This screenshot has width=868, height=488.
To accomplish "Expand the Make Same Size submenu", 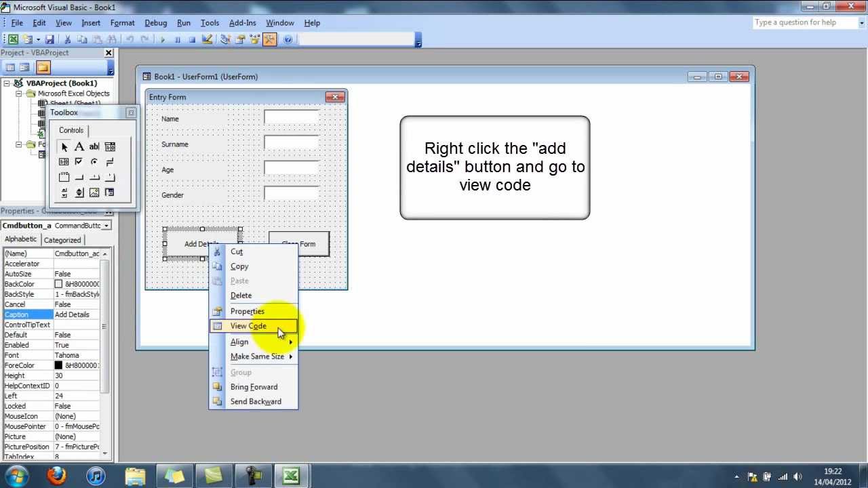I will [x=254, y=357].
